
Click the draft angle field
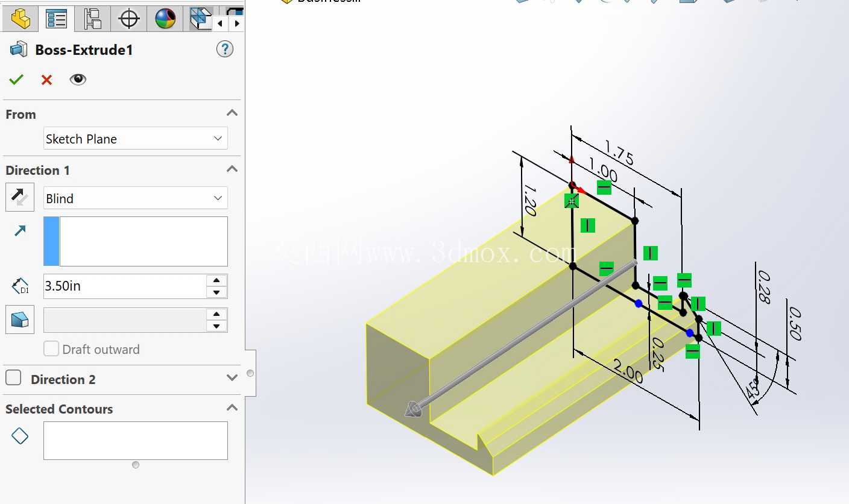pyautogui.click(x=125, y=320)
